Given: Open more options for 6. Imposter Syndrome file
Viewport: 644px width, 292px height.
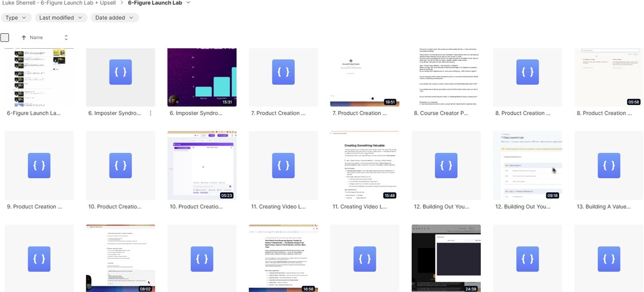Looking at the screenshot, I should tap(151, 113).
